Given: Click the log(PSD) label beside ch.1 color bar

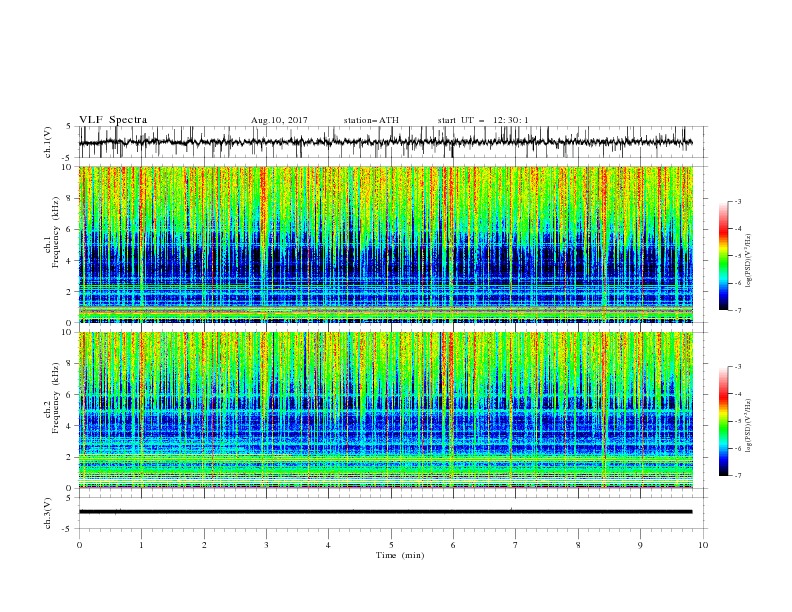Looking at the screenshot, I should [749, 261].
